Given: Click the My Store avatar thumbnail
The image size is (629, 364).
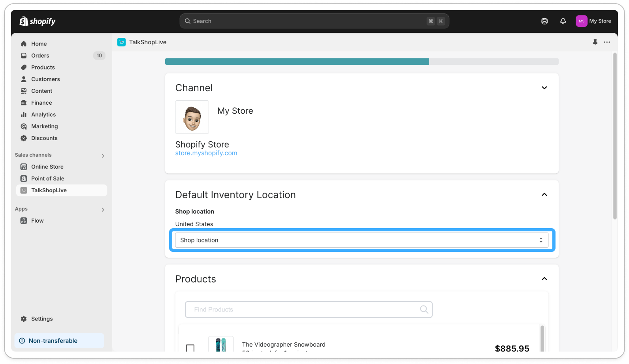Looking at the screenshot, I should click(192, 117).
